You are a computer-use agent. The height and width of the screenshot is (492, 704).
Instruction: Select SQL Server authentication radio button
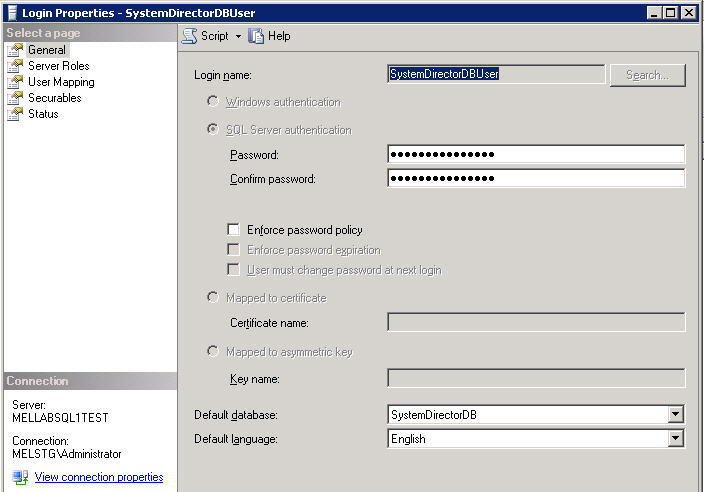tap(213, 130)
